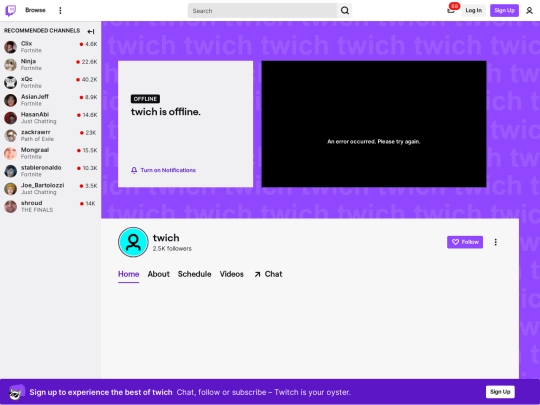
Task: Open the Browse page
Action: [35, 10]
